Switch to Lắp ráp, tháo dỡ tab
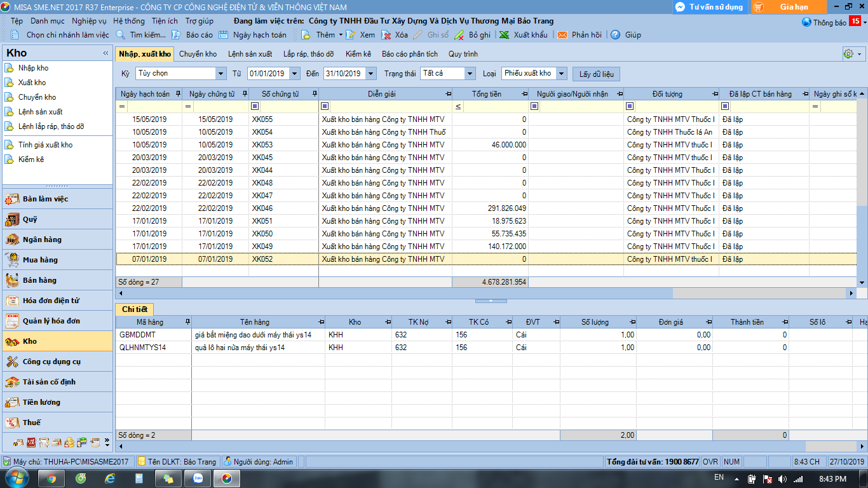The height and width of the screenshot is (488, 868). click(x=308, y=54)
